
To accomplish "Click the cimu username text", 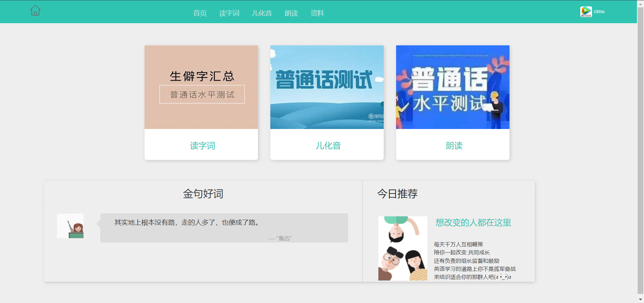I will [599, 11].
